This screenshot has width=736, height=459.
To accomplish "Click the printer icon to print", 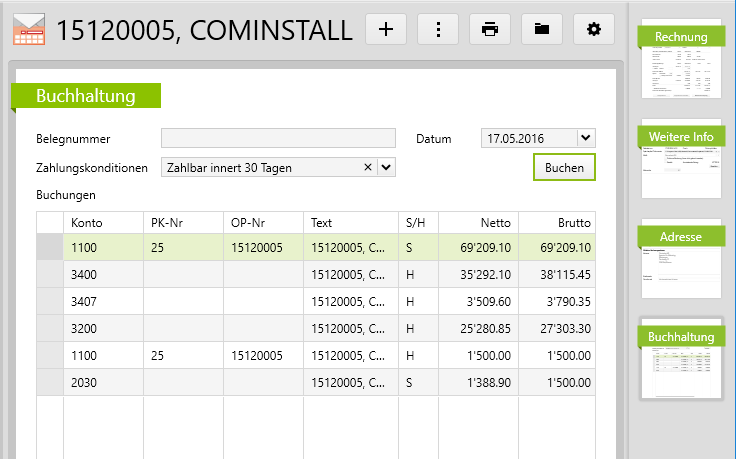I will point(490,29).
